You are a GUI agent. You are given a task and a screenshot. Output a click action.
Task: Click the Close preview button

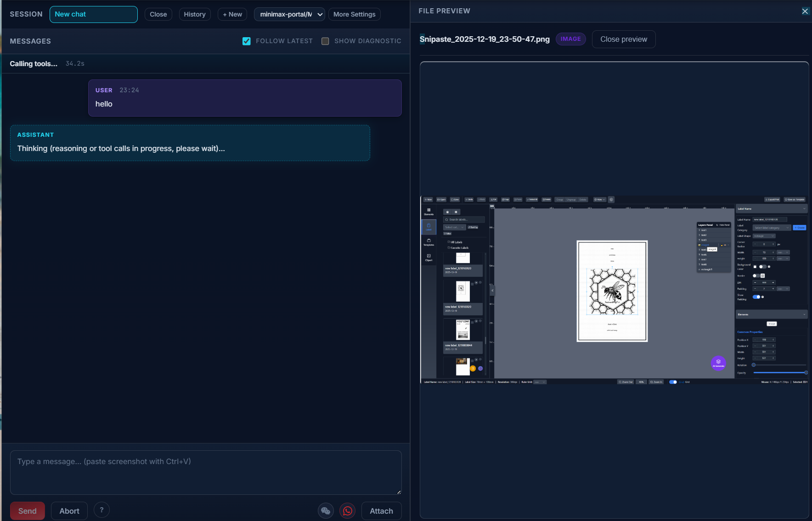[x=623, y=39]
